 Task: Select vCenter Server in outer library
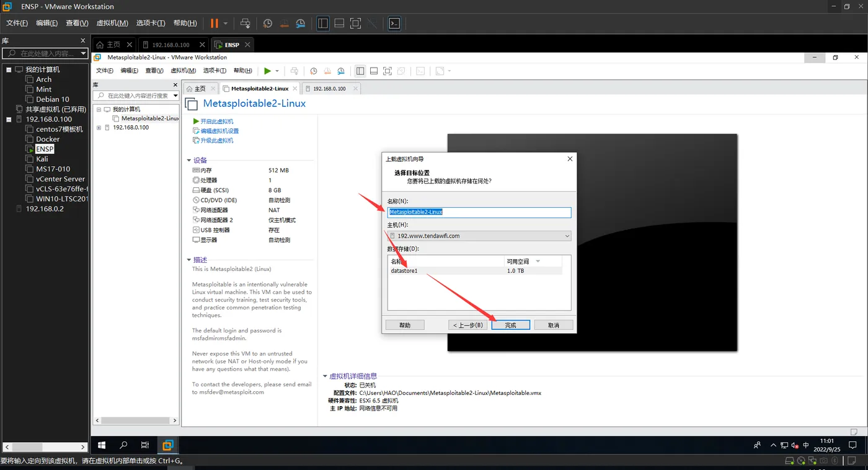tap(61, 179)
